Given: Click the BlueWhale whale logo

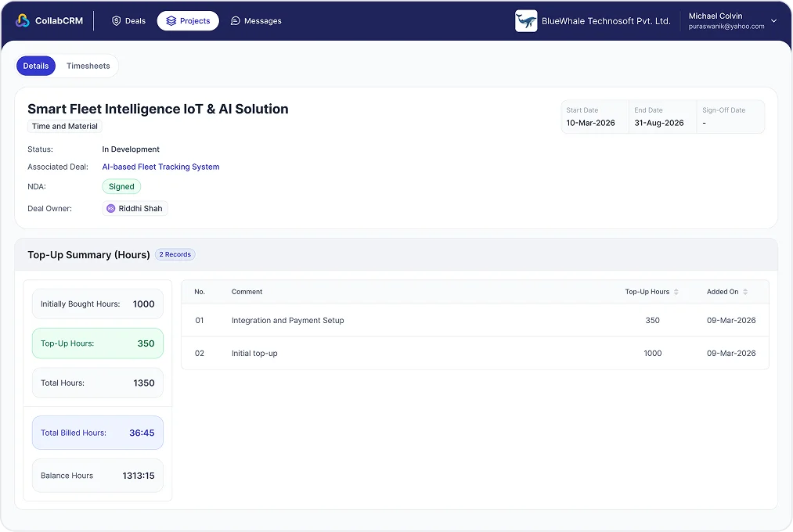Looking at the screenshot, I should 526,20.
